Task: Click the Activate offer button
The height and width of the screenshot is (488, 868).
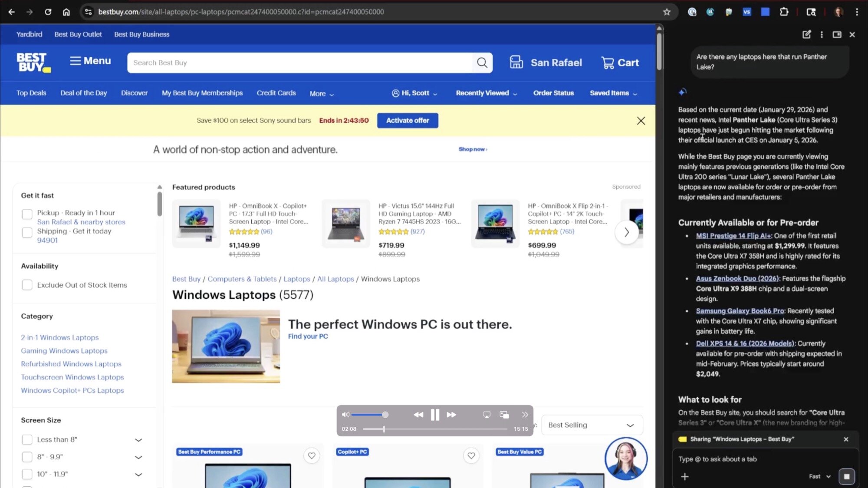Action: [407, 121]
